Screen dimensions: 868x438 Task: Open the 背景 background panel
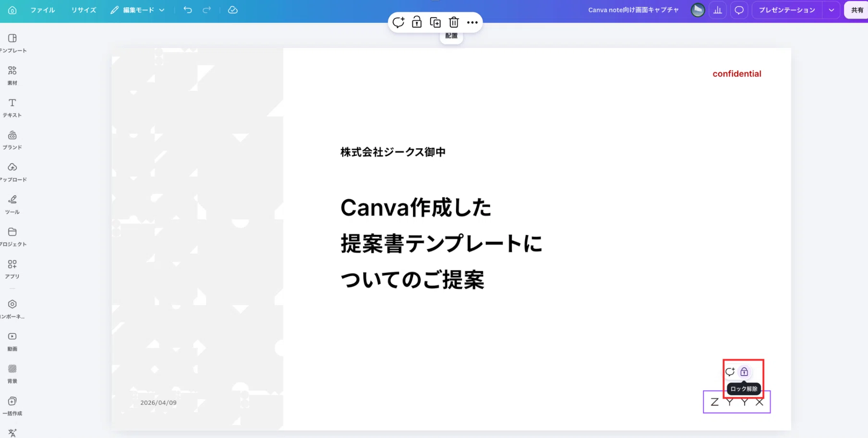click(12, 374)
